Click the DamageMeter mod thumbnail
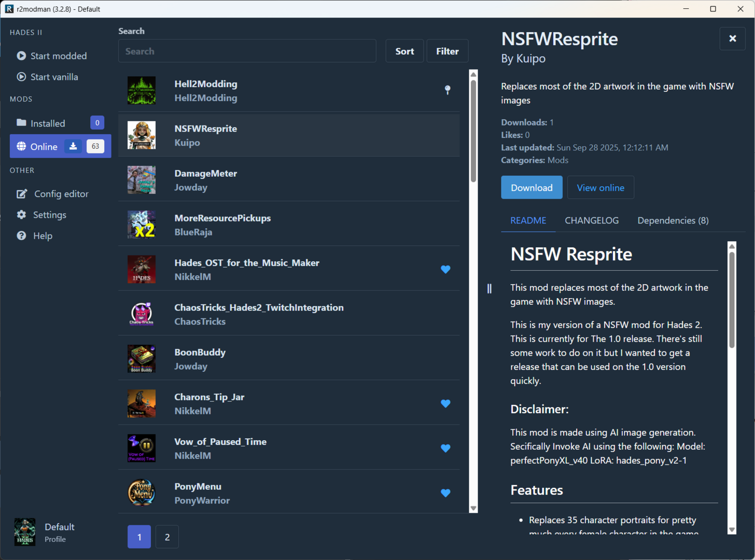Viewport: 755px width, 560px height. point(142,180)
